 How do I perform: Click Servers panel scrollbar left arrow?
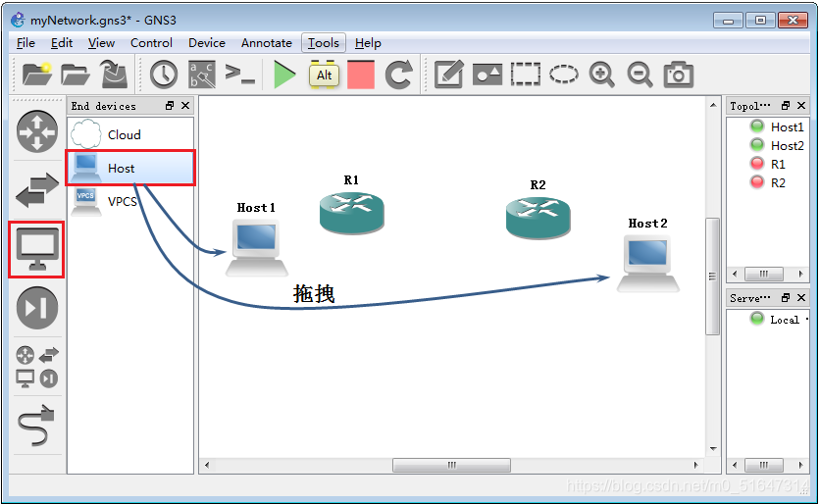click(735, 465)
